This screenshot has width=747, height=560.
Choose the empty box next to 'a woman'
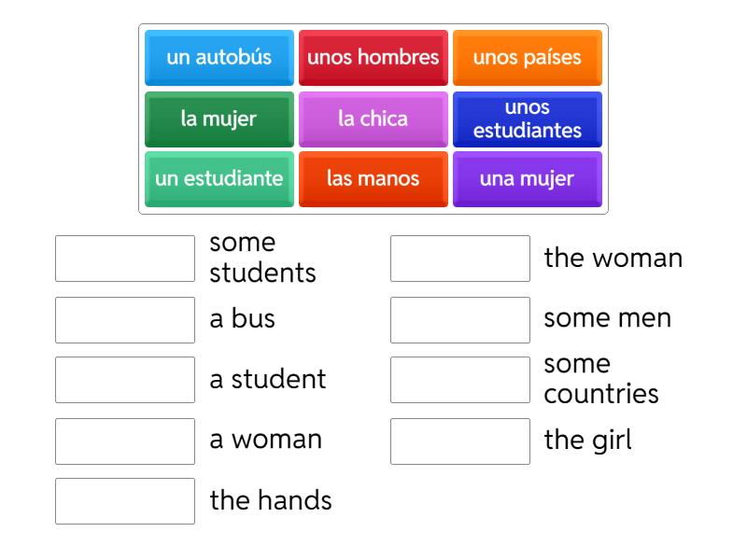pos(125,441)
